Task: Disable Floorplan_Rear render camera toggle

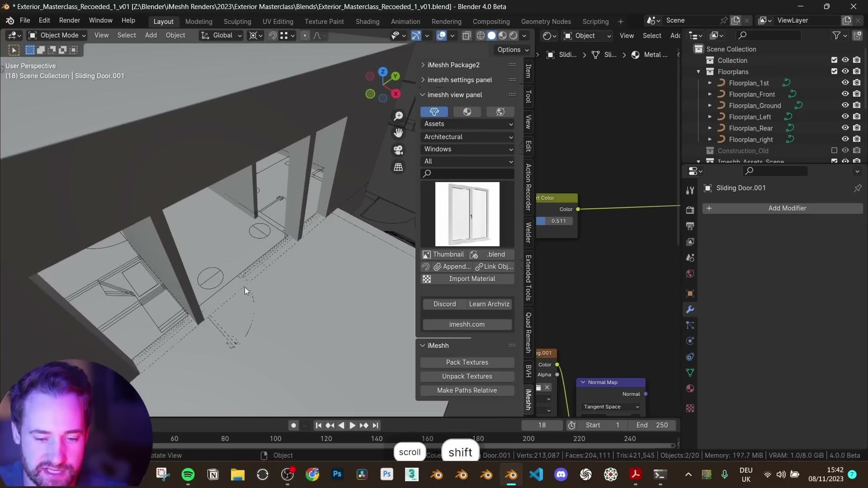Action: coord(857,128)
